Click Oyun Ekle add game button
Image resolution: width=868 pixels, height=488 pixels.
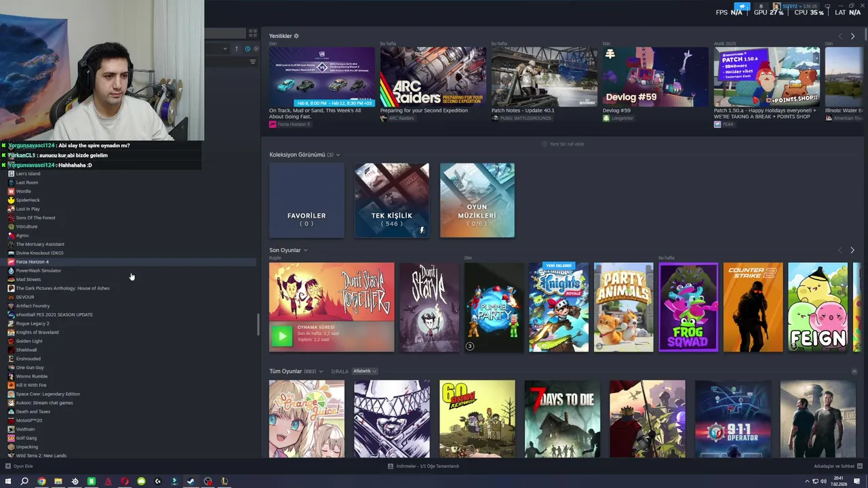(x=19, y=466)
